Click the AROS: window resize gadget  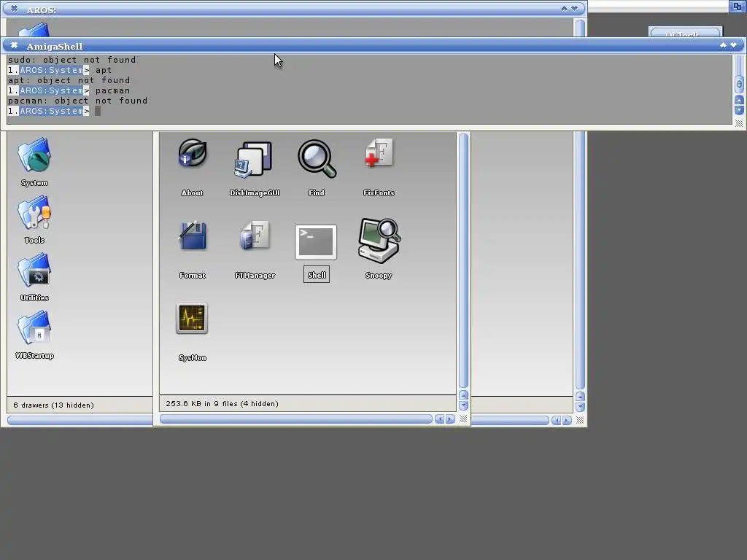(580, 421)
